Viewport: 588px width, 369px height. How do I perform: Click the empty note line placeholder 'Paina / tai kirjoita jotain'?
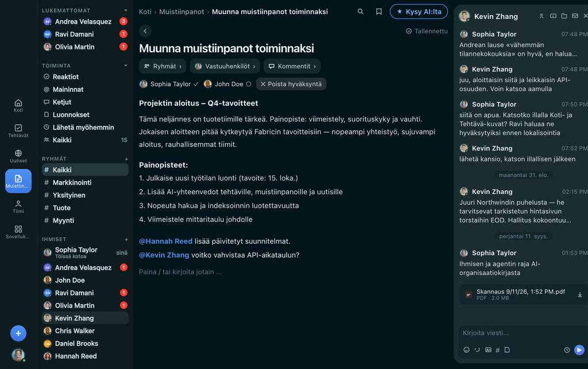pos(180,272)
